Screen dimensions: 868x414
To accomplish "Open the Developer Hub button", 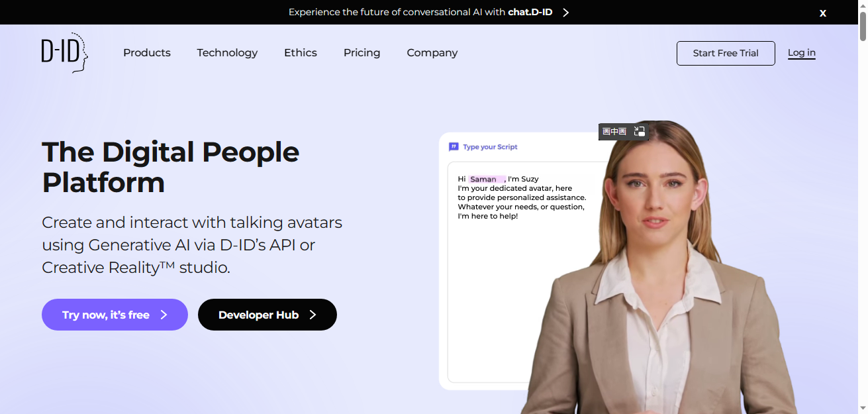I will (267, 315).
